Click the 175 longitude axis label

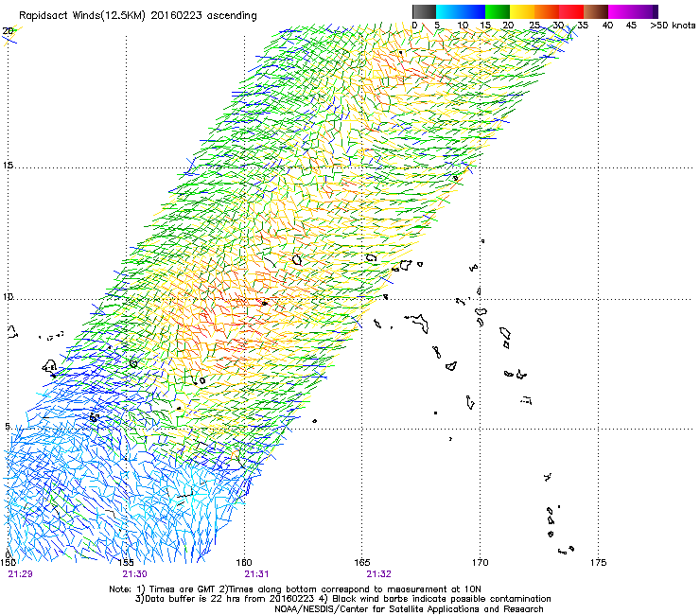coord(598,562)
